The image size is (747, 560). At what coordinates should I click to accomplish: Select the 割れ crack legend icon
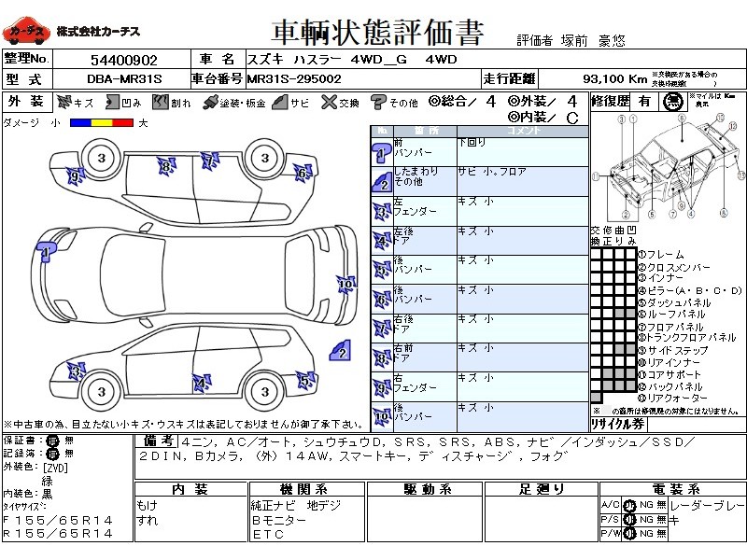[161, 102]
